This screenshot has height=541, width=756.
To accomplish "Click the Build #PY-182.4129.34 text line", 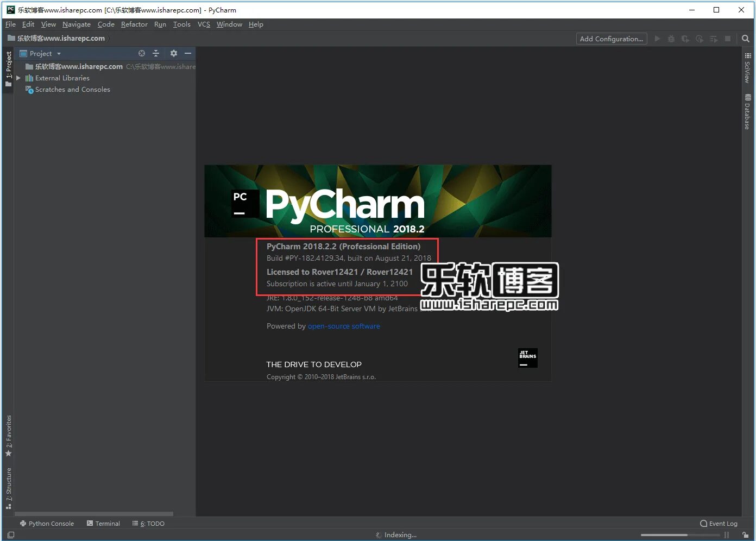I will click(349, 259).
